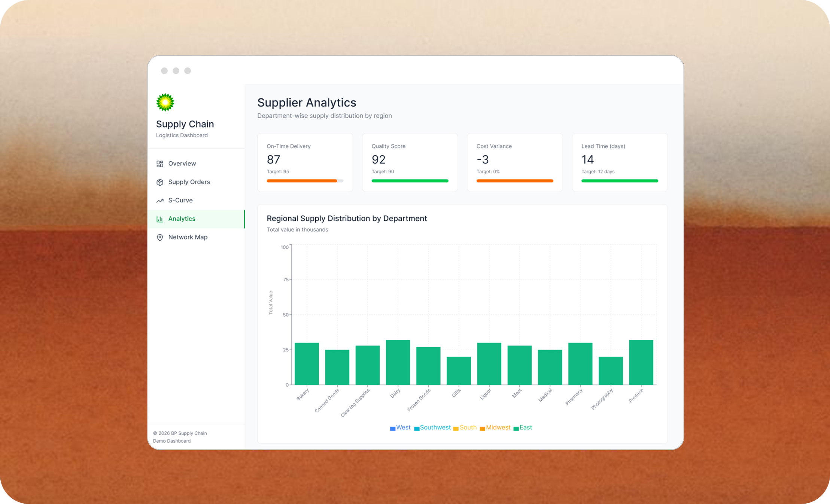Click the S-Curve trend line icon

(160, 201)
